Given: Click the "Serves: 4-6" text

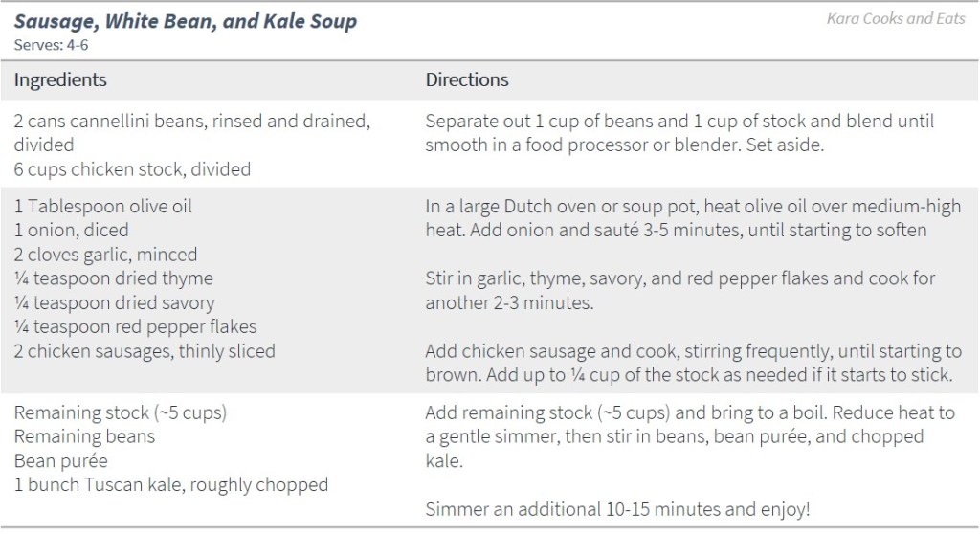Looking at the screenshot, I should pos(50,43).
